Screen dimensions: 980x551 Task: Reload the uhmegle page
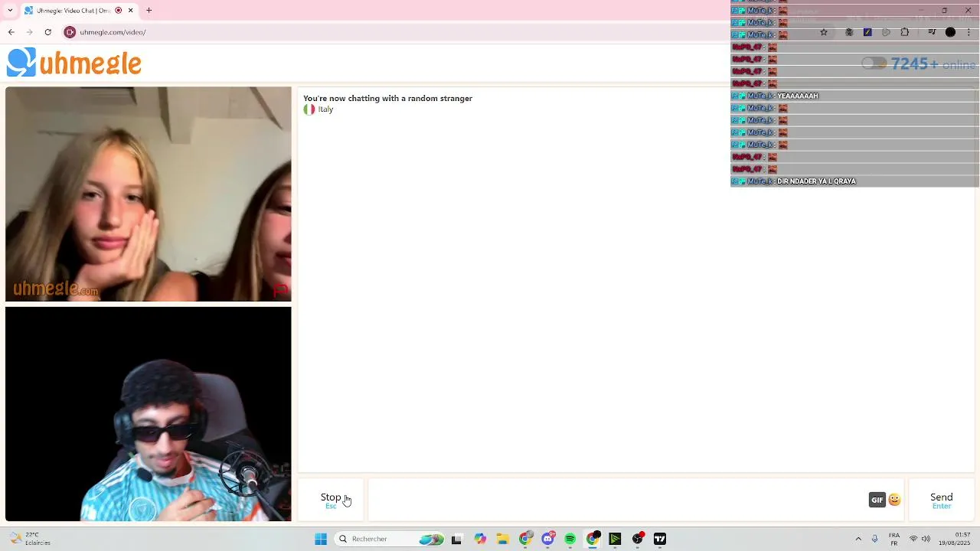tap(47, 32)
